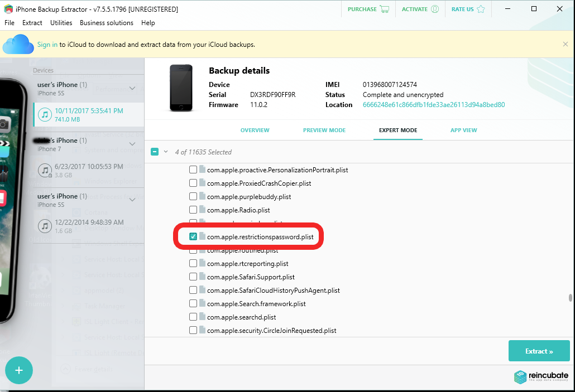Check com.apple.Search.framework.plist box
Viewport: 575px width, 392px height.
click(193, 303)
